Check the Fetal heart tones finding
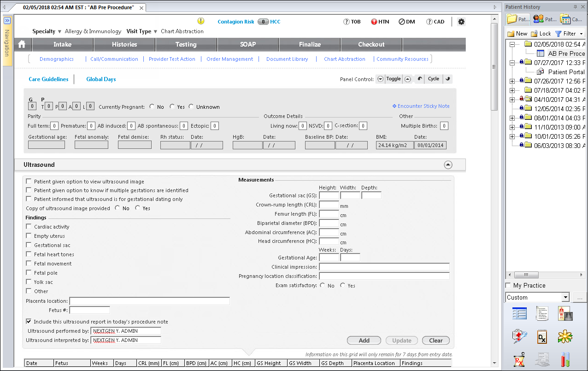The height and width of the screenshot is (371, 588). [x=29, y=254]
